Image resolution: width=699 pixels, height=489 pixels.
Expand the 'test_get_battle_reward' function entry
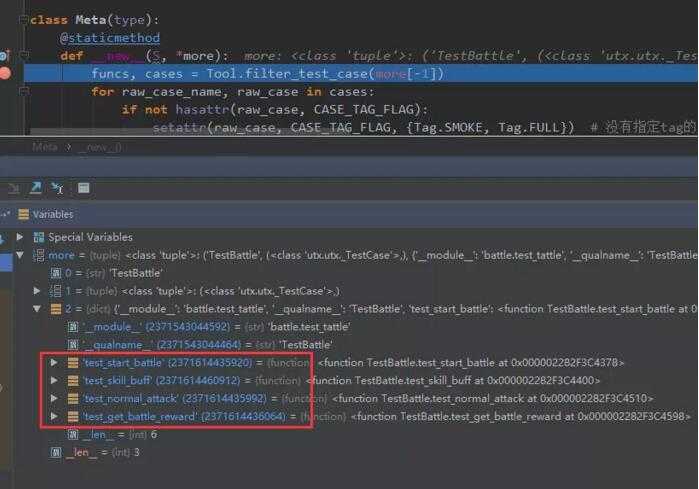54,416
